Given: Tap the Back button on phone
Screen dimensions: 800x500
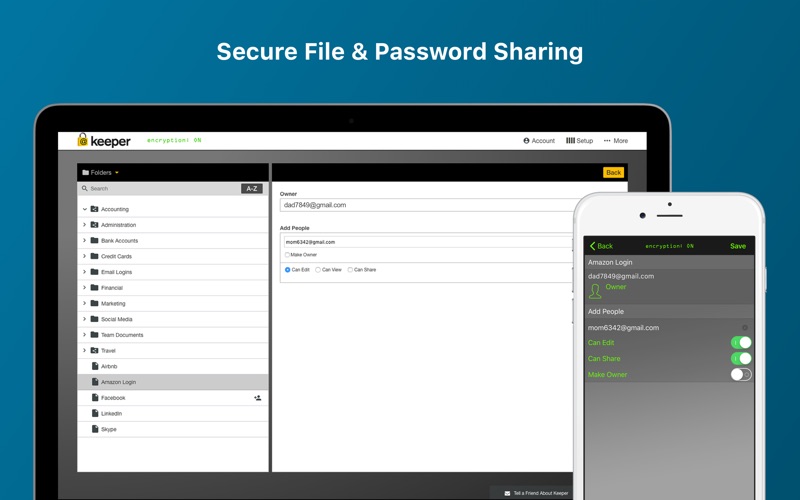Looking at the screenshot, I should pos(601,246).
